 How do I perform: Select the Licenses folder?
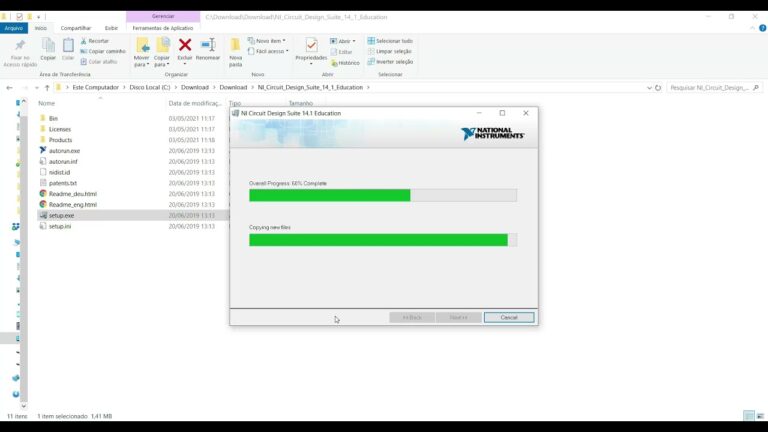pyautogui.click(x=60, y=129)
